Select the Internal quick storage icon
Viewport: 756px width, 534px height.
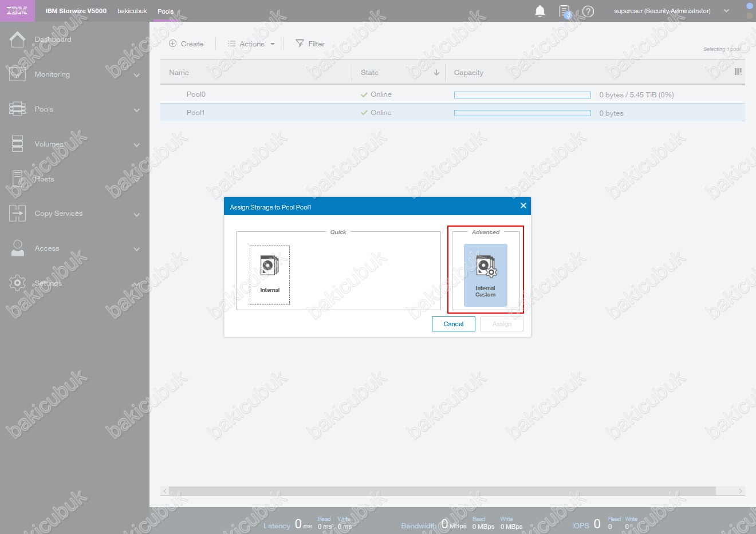[x=270, y=275]
